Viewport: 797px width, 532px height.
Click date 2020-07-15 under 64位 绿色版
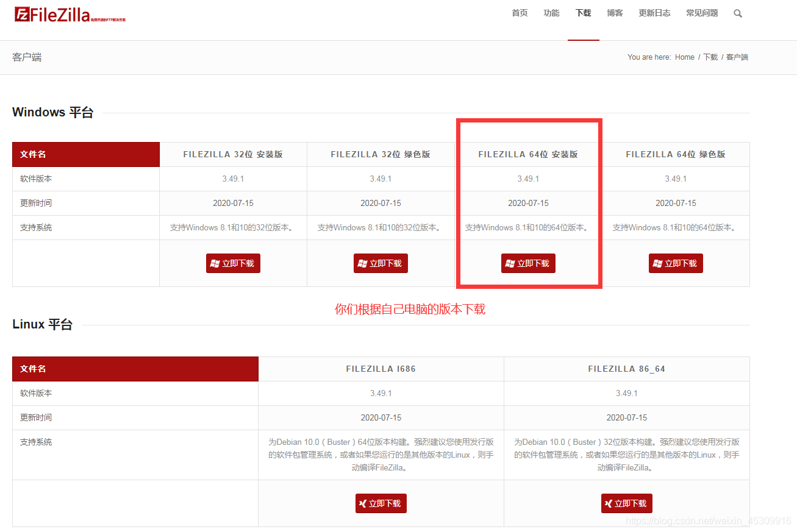click(676, 203)
